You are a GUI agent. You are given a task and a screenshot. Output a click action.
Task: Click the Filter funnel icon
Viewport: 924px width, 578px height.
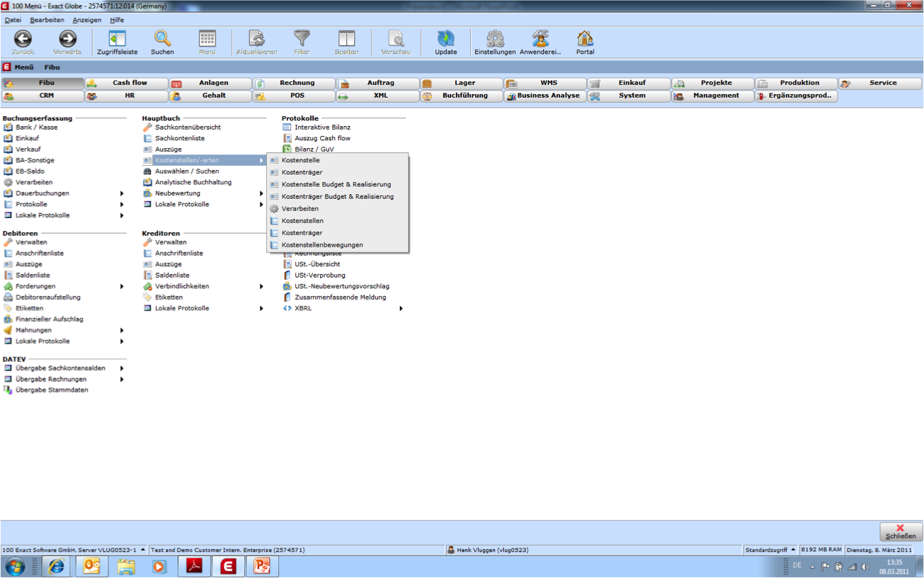coord(302,39)
